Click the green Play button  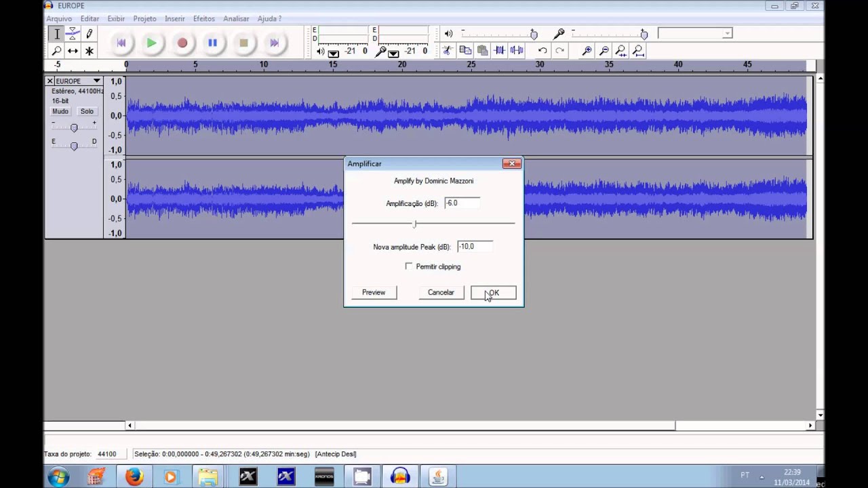[x=152, y=43]
